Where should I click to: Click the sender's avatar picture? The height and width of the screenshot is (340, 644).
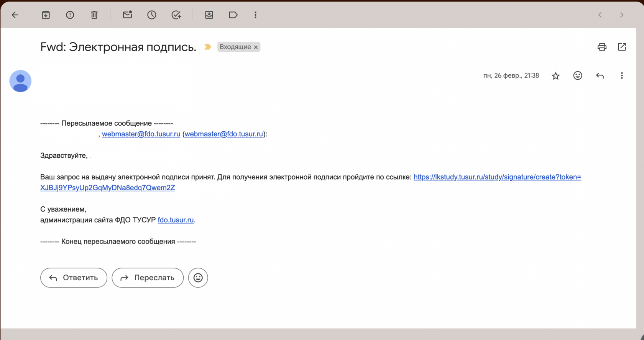20,81
